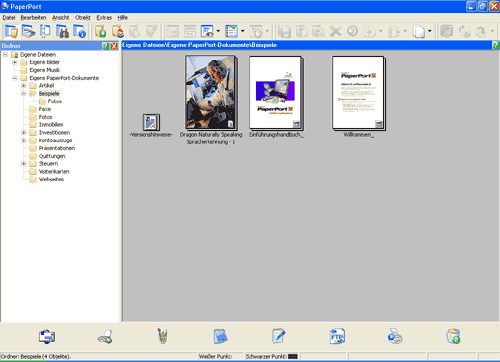Collapse the Eigene Dateien root node

coord(5,54)
